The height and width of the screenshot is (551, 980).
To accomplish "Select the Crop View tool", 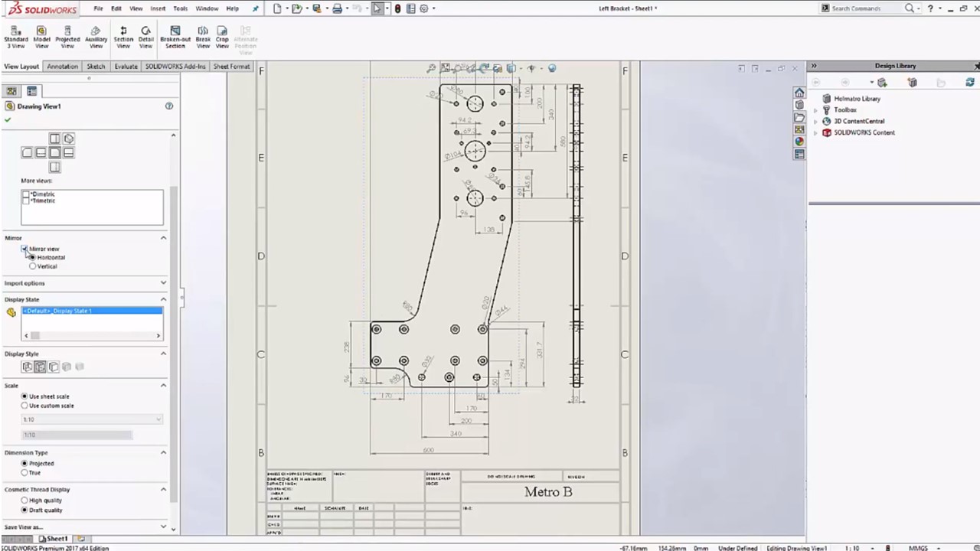I will tap(222, 37).
